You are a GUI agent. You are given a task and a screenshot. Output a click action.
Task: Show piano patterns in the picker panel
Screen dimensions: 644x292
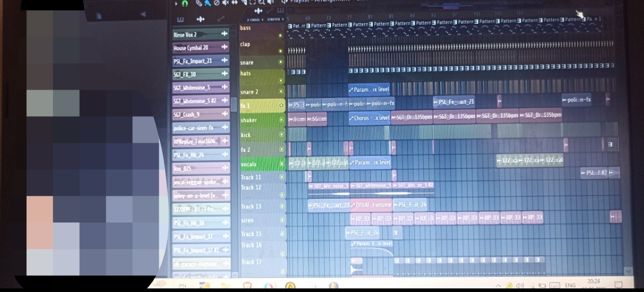point(180,19)
